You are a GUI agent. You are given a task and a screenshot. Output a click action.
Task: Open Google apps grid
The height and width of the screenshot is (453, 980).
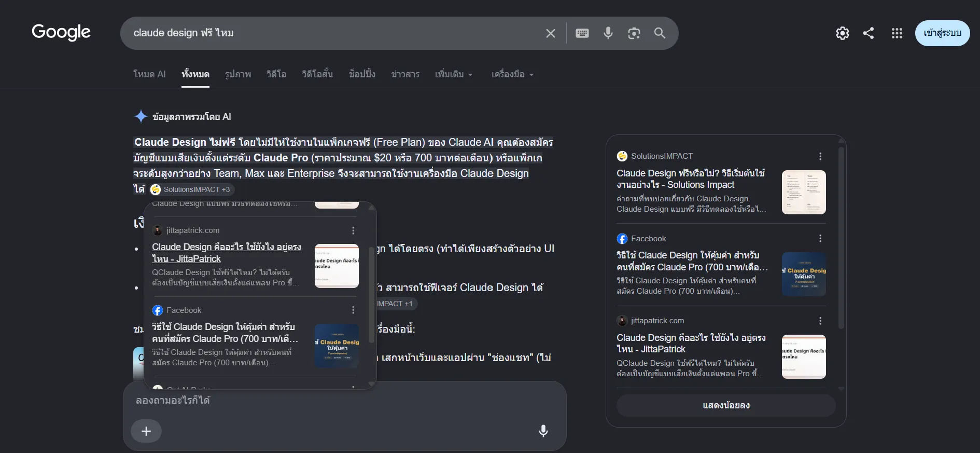pos(897,33)
